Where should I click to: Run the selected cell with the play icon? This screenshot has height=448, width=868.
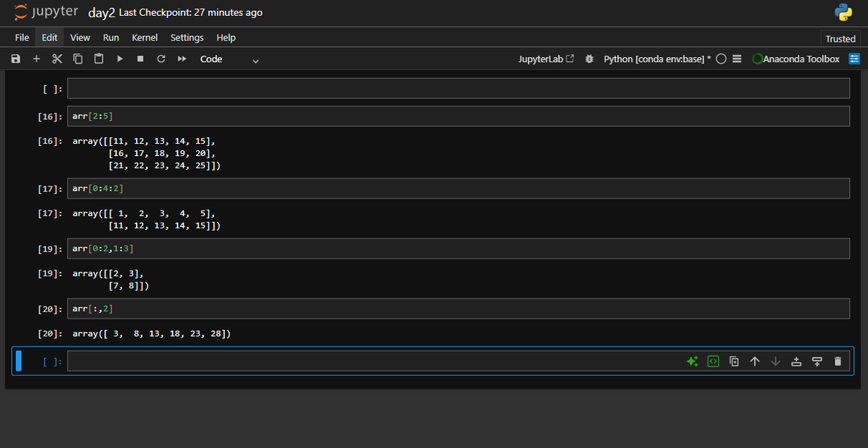[x=120, y=59]
